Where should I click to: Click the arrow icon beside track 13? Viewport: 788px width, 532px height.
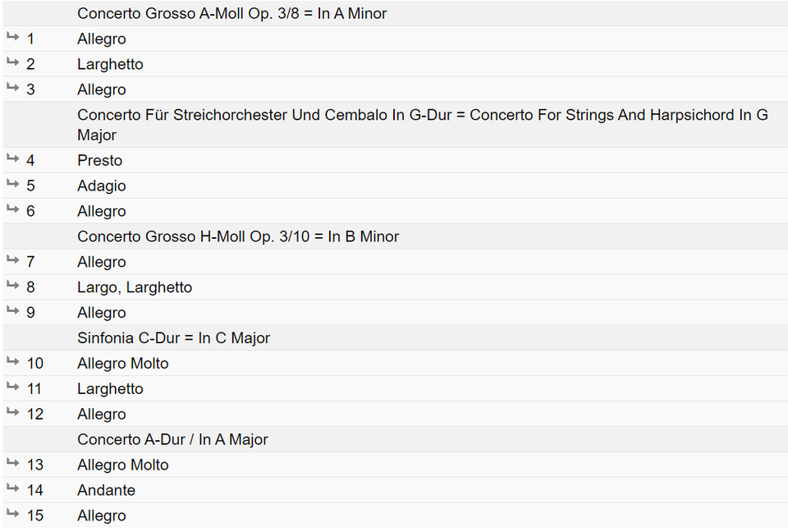tap(12, 462)
